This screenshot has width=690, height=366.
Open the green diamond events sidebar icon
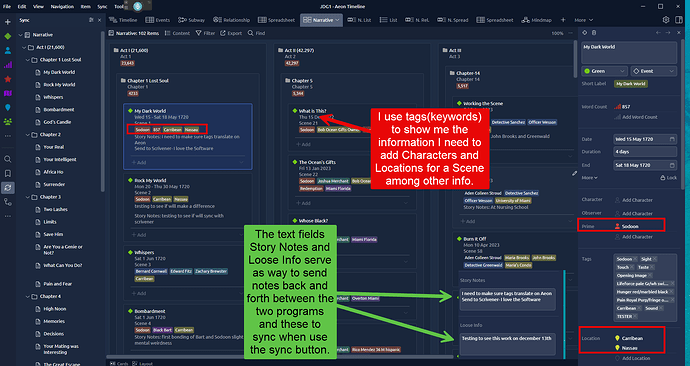7,36
